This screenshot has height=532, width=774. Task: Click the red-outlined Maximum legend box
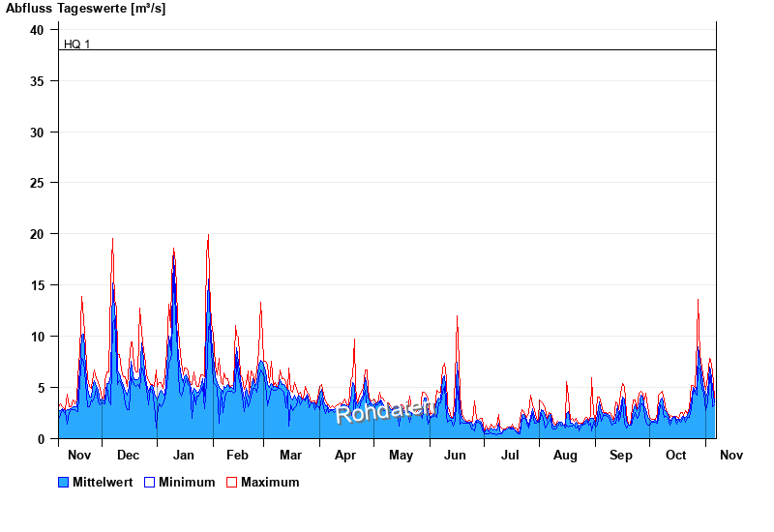[x=231, y=482]
